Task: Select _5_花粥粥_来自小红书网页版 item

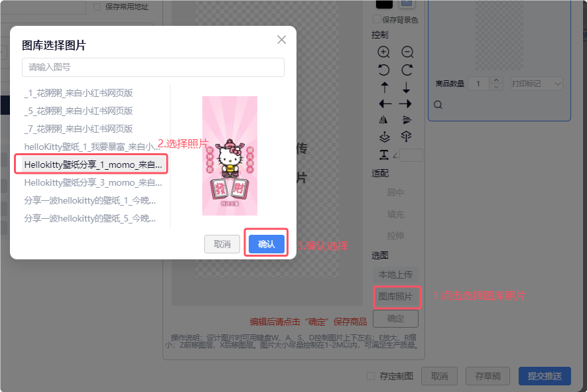Action: coord(92,111)
